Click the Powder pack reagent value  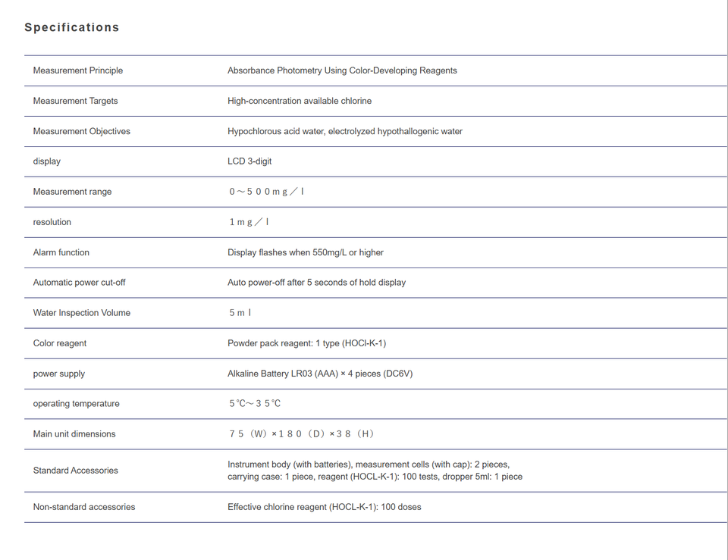point(307,343)
